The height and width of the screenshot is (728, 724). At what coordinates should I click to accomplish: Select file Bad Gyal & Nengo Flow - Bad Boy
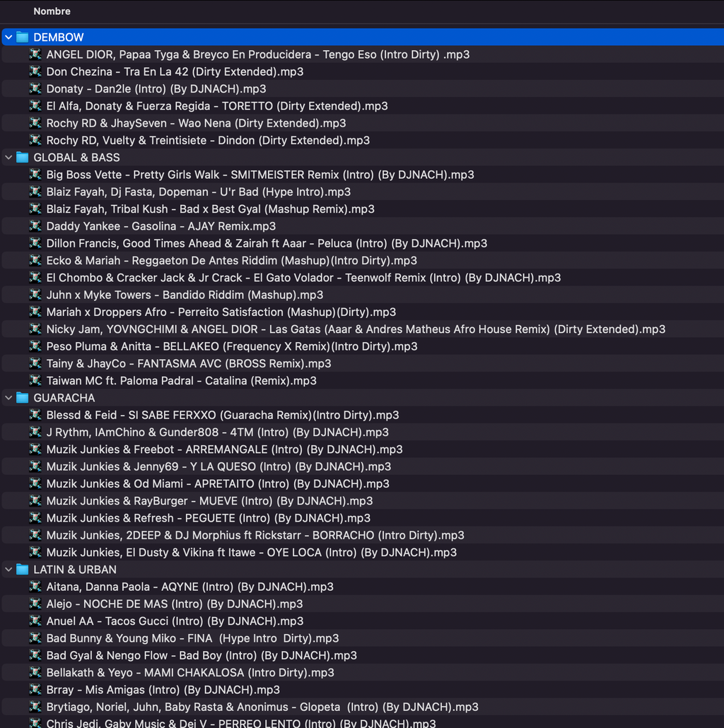pyautogui.click(x=202, y=656)
